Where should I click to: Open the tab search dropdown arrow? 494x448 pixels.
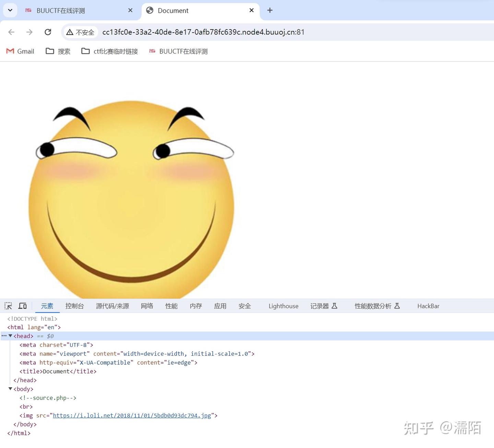pyautogui.click(x=10, y=10)
